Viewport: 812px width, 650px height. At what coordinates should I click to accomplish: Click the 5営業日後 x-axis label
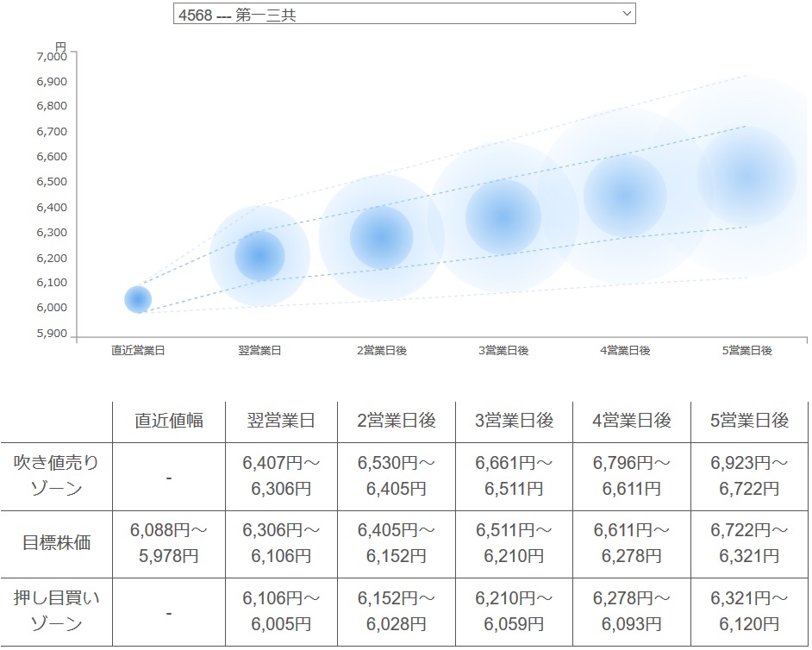(x=746, y=351)
